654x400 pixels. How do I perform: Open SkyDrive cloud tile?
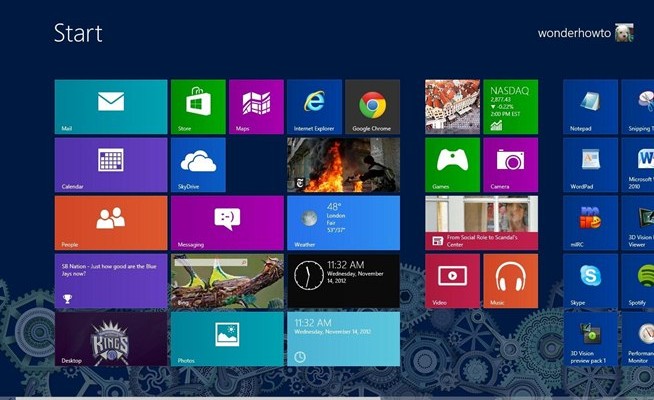tap(198, 164)
